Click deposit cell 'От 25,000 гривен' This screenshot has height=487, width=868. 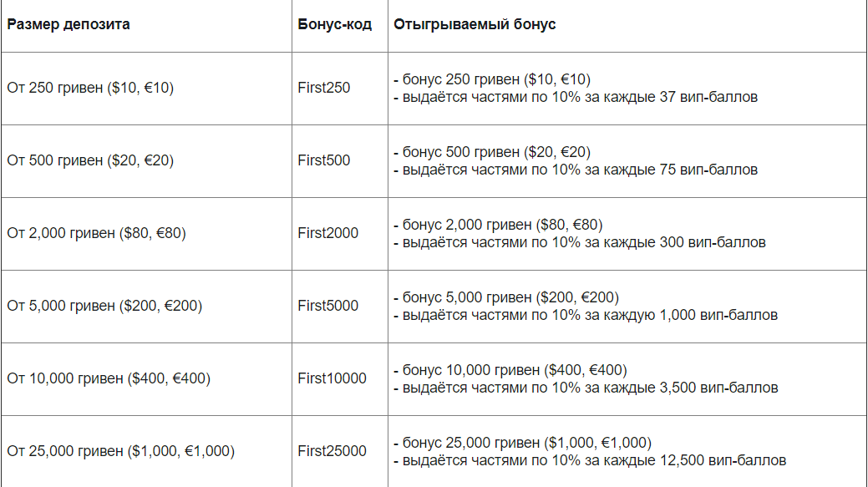pos(120,451)
